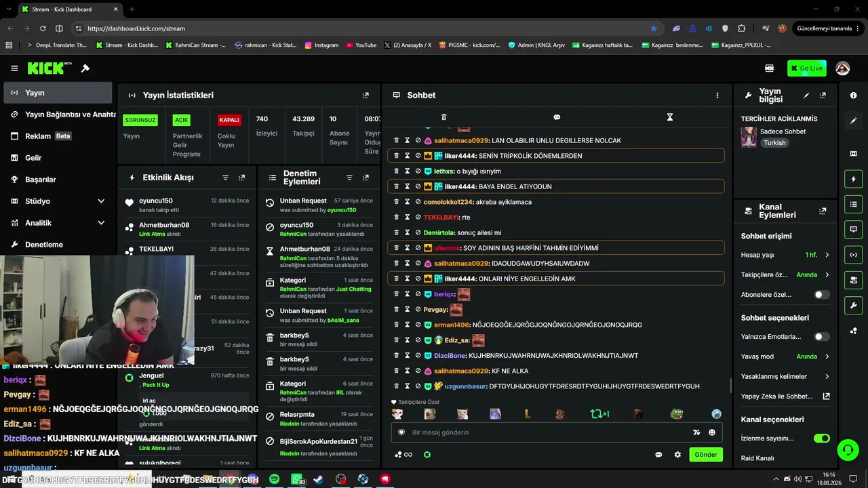
Task: Timeout Demirtola with the hourglass icon
Action: tap(407, 232)
